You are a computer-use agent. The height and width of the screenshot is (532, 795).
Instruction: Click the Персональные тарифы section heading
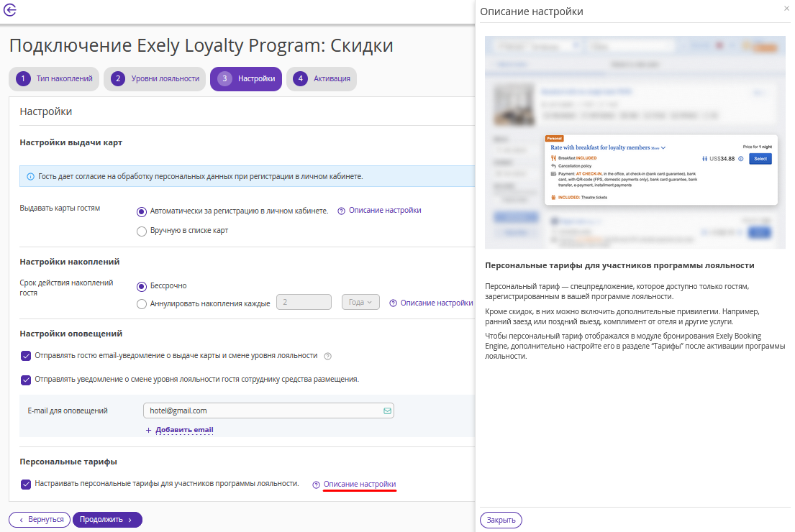pos(68,462)
